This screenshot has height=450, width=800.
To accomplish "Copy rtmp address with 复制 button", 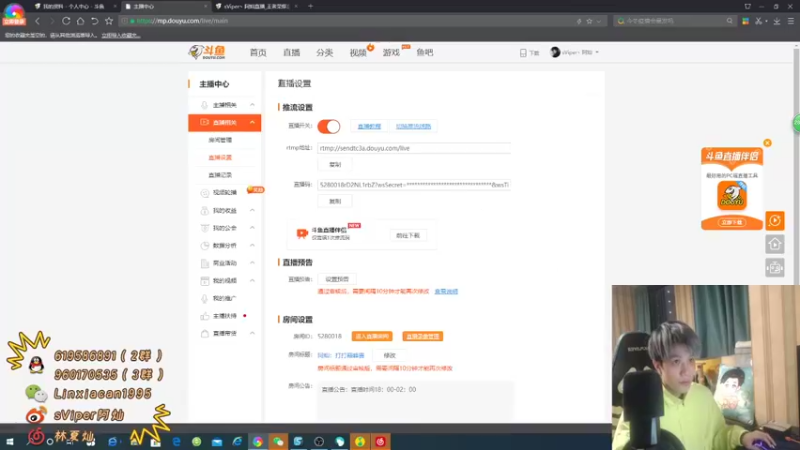I will pyautogui.click(x=335, y=165).
